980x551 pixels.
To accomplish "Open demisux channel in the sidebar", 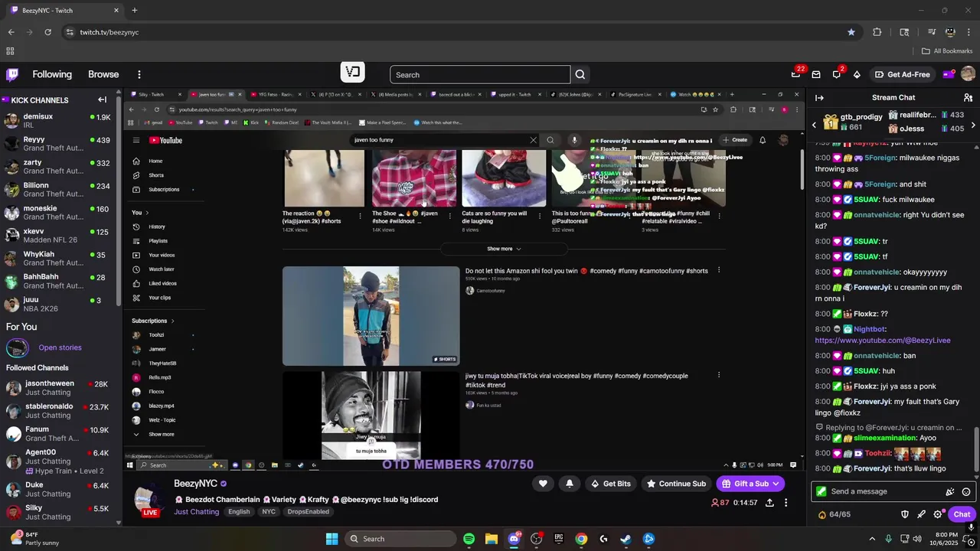I will [x=58, y=121].
